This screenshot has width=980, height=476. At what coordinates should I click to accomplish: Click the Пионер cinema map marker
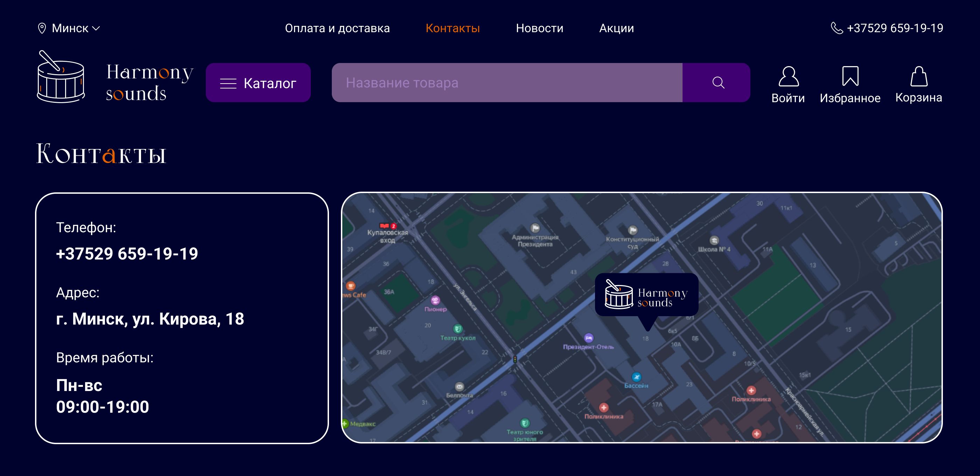(x=435, y=300)
